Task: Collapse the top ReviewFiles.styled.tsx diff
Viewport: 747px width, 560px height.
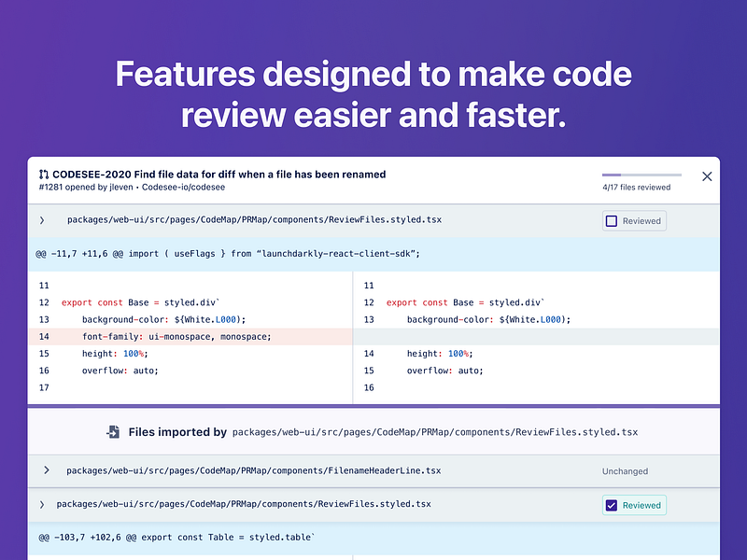Action: click(41, 220)
